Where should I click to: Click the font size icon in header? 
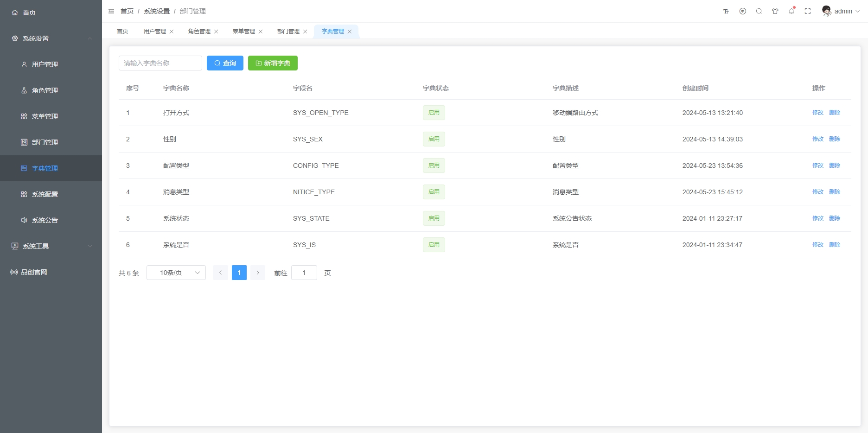[x=726, y=12]
